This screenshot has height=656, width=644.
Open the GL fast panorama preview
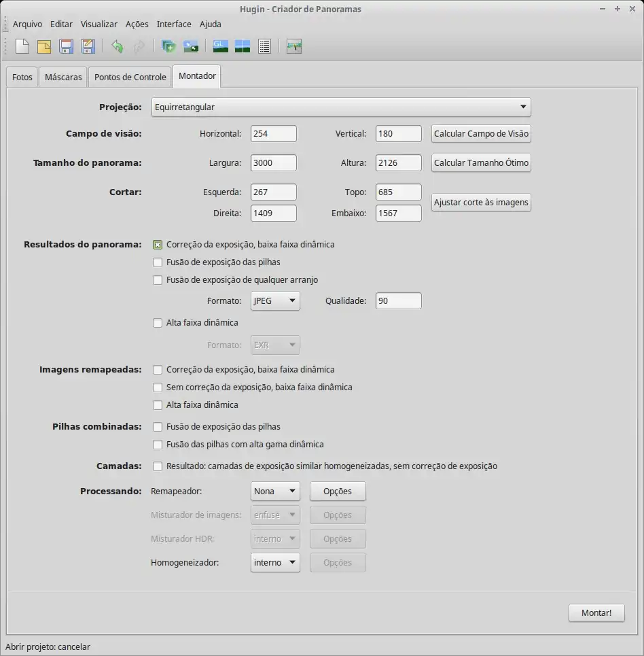pos(221,46)
